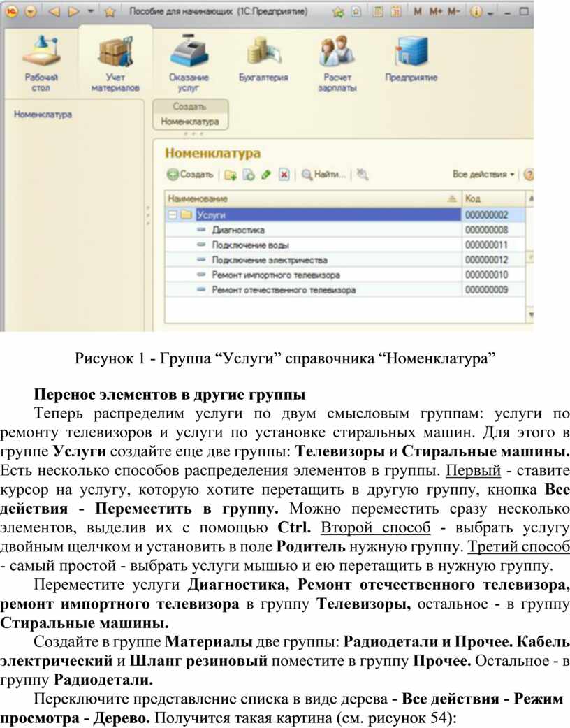Click code cell 00000011

coord(493,245)
